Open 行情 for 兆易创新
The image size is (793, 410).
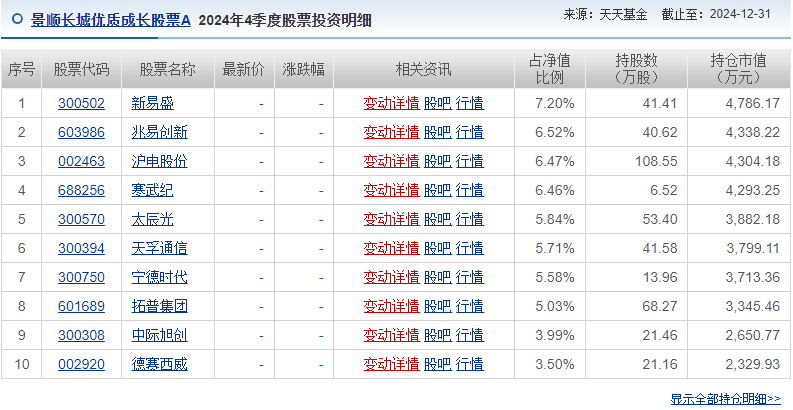coord(470,132)
